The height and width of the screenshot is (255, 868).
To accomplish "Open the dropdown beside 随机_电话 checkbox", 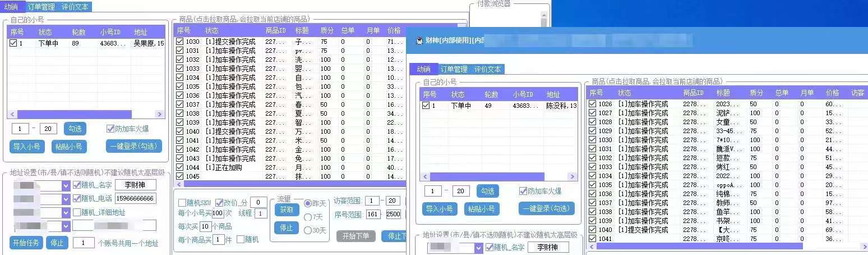I will click(65, 199).
